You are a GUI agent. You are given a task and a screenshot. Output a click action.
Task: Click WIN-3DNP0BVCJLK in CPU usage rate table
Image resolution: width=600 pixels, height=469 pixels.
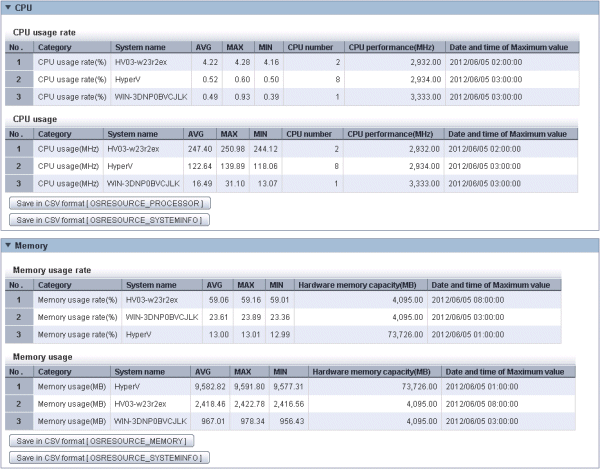click(151, 97)
